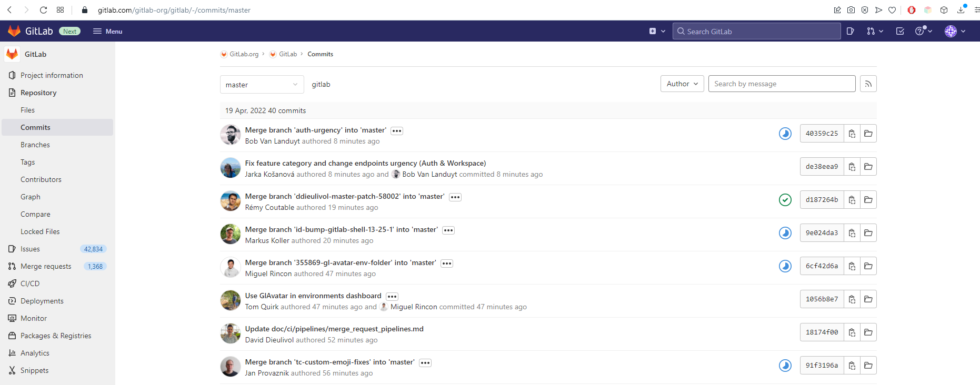Viewport: 980px width, 385px height.
Task: Expand description of 'id-bump-gitlab-shell' merge commit
Action: 448,230
